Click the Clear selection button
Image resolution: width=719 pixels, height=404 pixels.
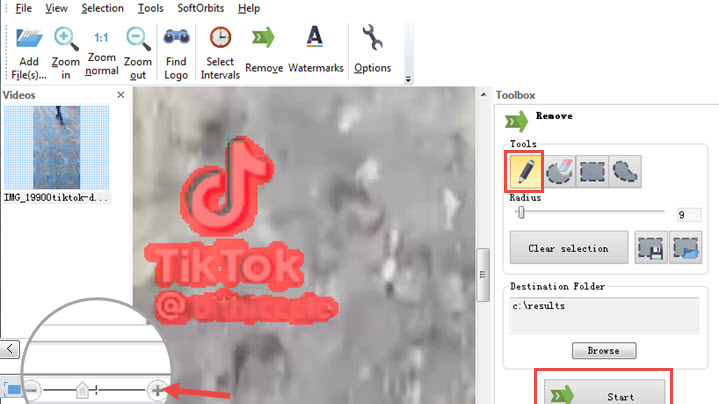coord(569,248)
